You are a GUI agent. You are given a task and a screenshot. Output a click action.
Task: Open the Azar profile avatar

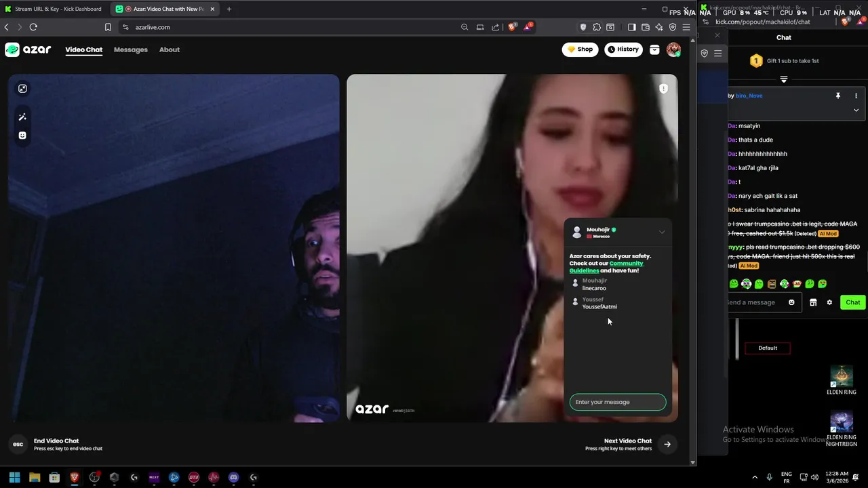click(x=673, y=49)
